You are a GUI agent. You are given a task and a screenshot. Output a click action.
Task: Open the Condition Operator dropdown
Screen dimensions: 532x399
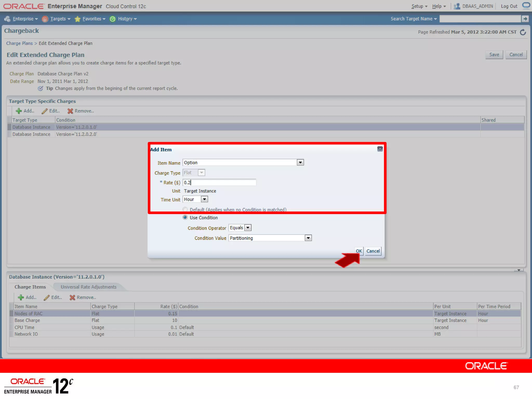pyautogui.click(x=248, y=228)
